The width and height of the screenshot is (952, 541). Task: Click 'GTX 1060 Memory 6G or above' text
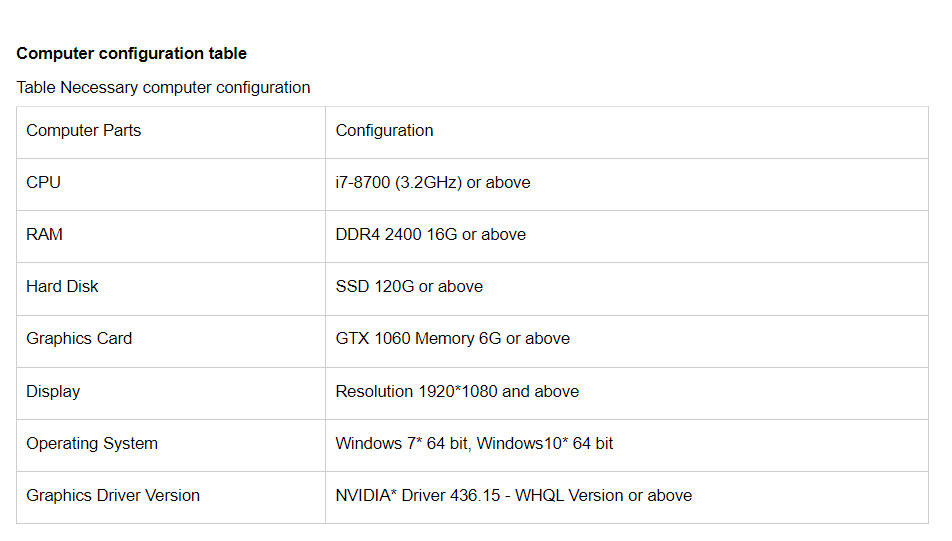click(453, 339)
